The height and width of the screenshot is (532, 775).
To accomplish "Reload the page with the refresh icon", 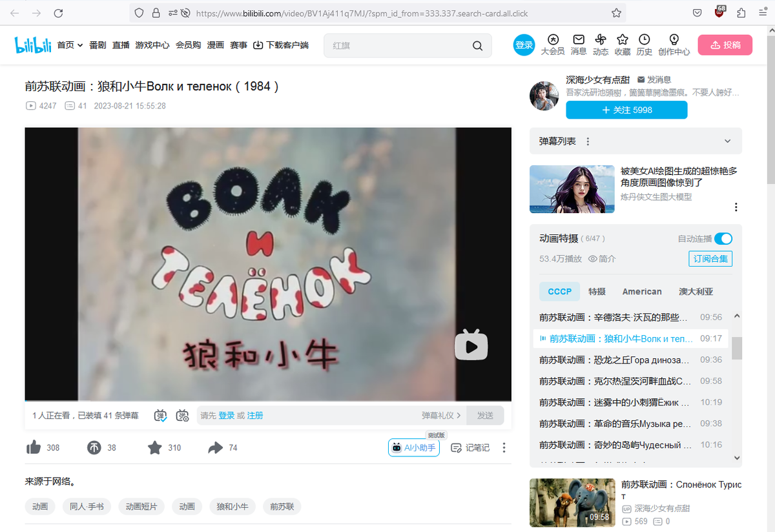I will coord(58,13).
